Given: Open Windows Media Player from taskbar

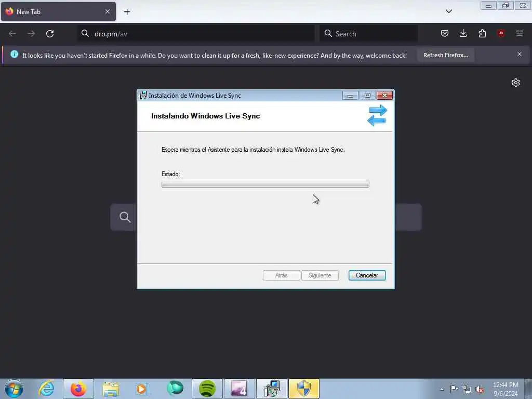Looking at the screenshot, I should tap(142, 389).
